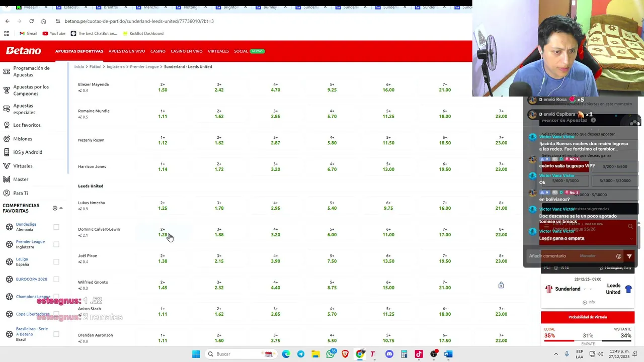Expand the match Info section
Screen dimensions: 644x362
tap(588, 302)
